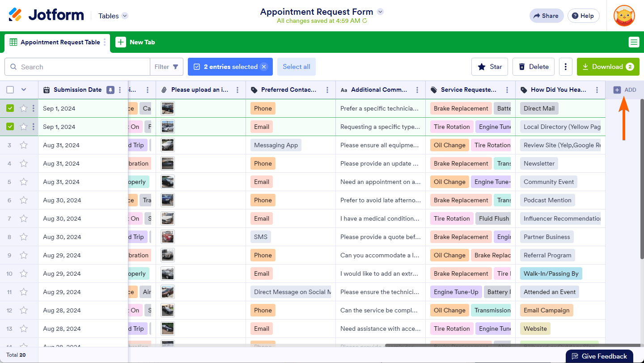Open the hamburger menu on the green bar

coord(634,42)
